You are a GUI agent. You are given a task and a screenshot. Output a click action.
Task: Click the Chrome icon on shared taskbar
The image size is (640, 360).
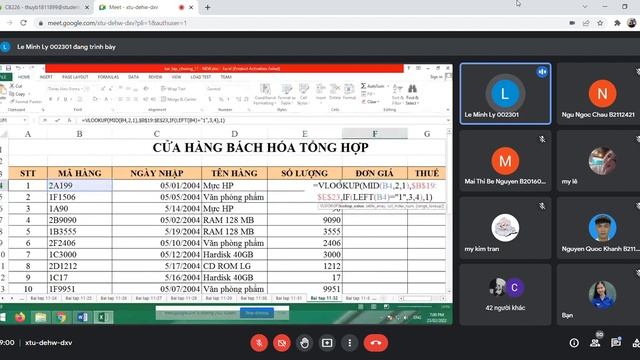(61, 317)
